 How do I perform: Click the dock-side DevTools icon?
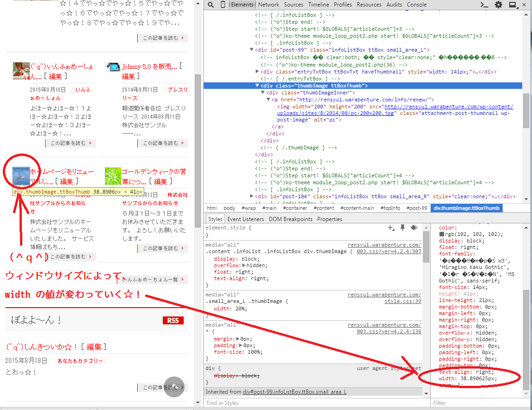512,5
